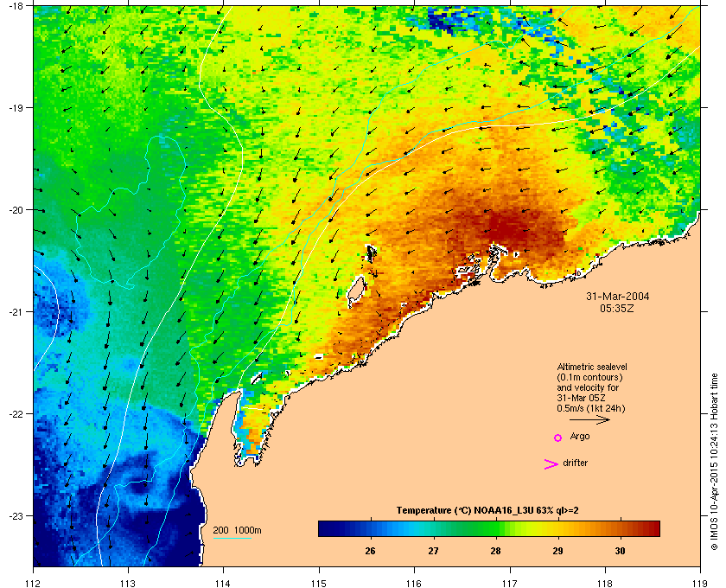This screenshot has height=588, width=726.
Task: Click the colorbar tick label '29'
Action: (558, 551)
